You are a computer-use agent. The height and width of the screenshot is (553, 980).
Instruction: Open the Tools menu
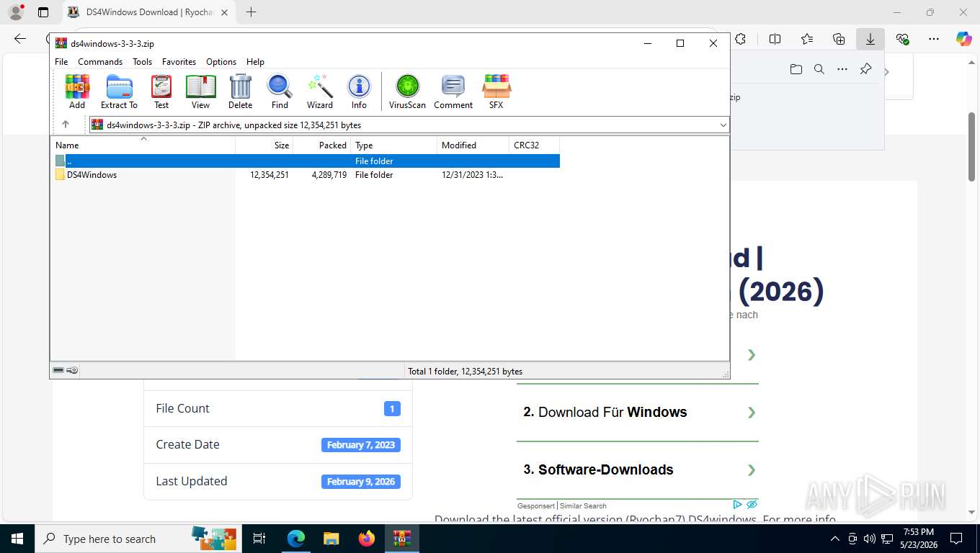pyautogui.click(x=142, y=62)
